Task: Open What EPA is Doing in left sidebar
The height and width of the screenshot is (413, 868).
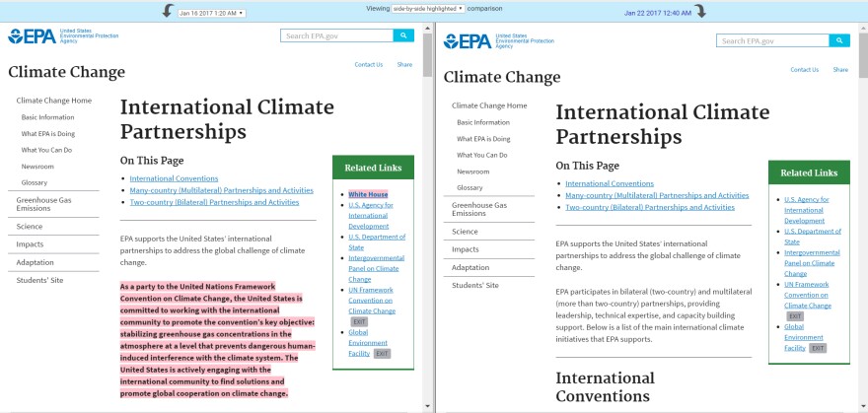Action: (x=48, y=134)
